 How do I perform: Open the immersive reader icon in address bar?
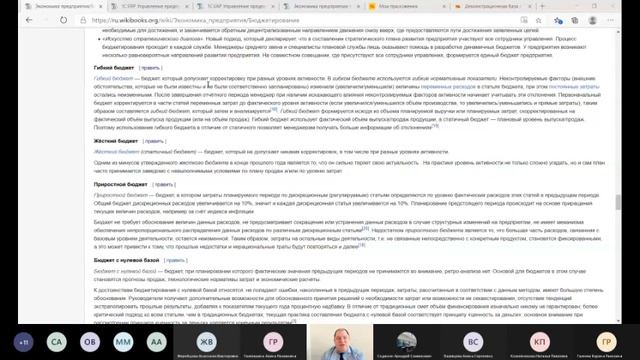(x=524, y=20)
